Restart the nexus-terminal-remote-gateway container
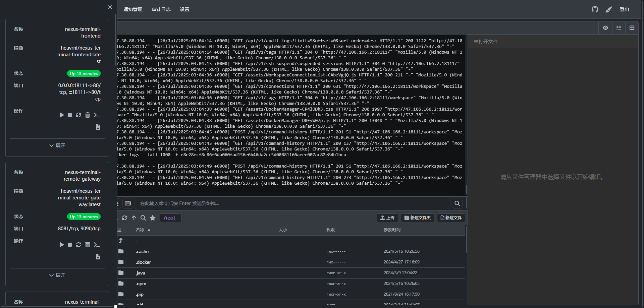The height and width of the screenshot is (308, 644). [78, 245]
